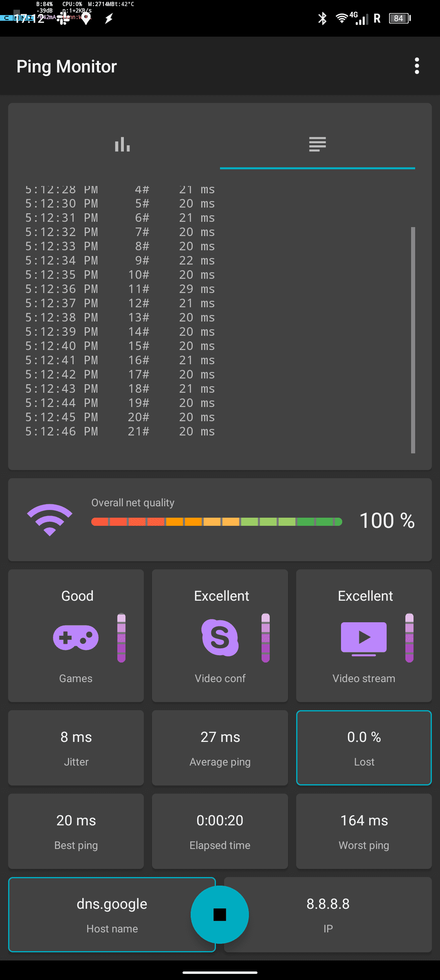440x980 pixels.
Task: Tap the Video stream play icon
Action: (363, 638)
